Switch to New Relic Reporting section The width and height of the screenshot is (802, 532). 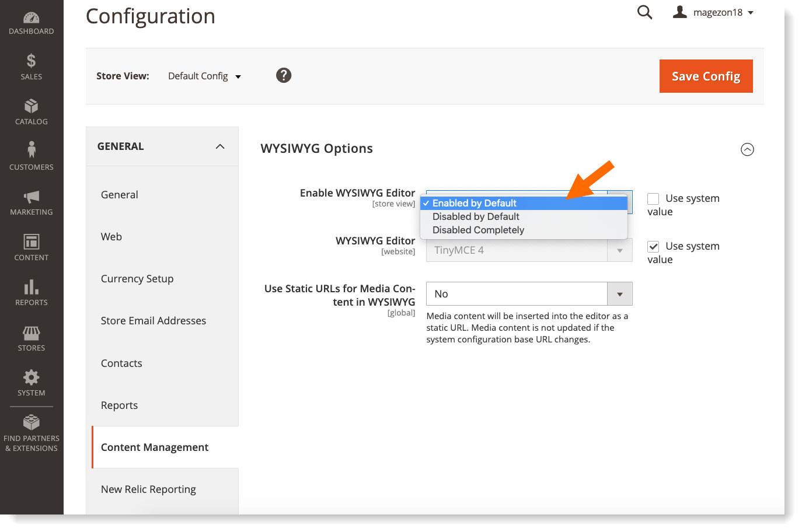pyautogui.click(x=148, y=489)
